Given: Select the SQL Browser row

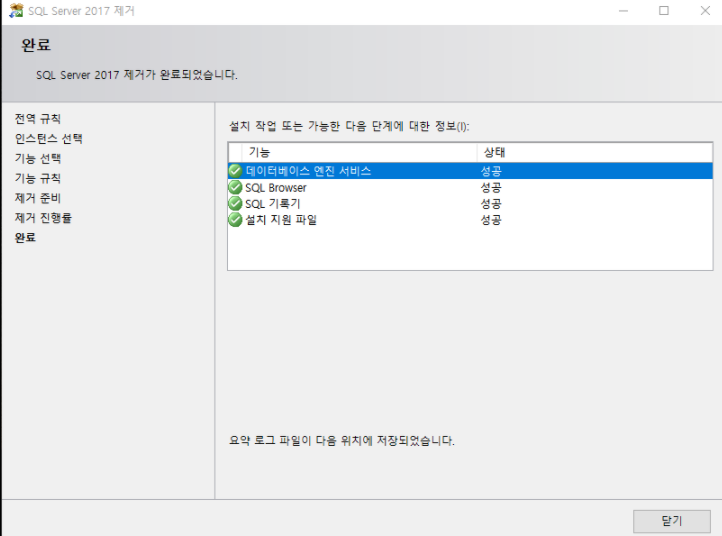Looking at the screenshot, I should pyautogui.click(x=470, y=187).
